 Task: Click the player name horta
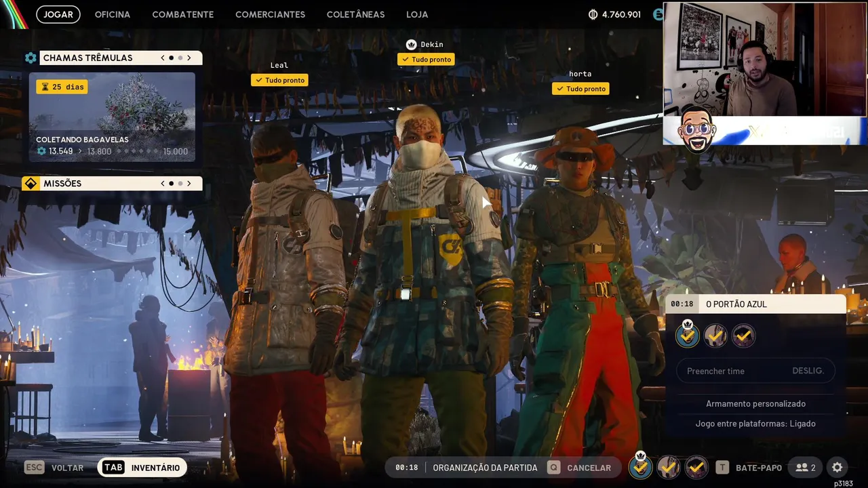click(580, 74)
